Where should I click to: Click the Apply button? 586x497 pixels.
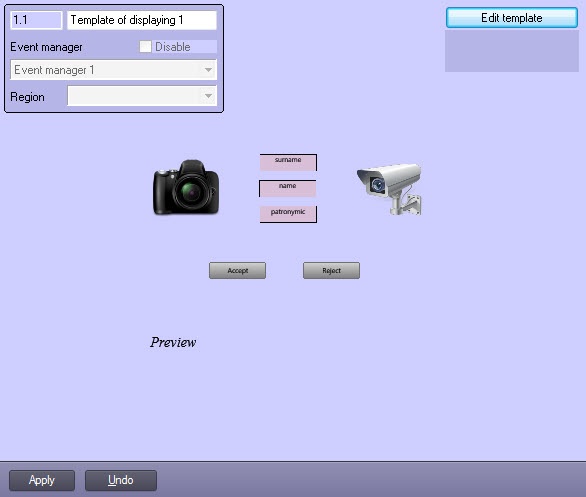(42, 480)
